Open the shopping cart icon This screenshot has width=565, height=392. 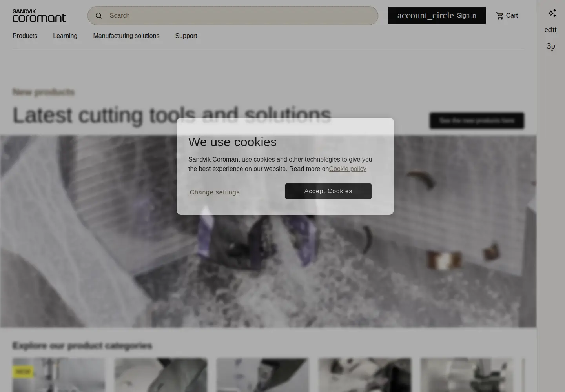[499, 16]
